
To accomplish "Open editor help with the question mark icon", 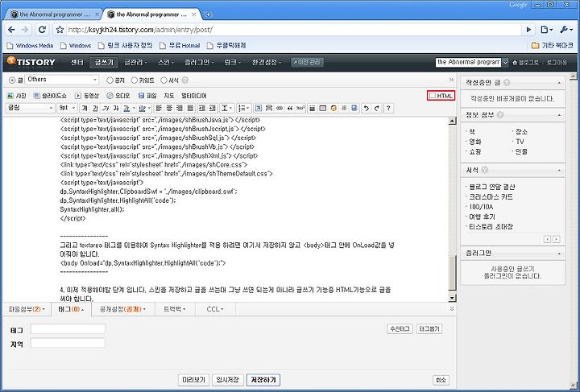I will [388, 108].
